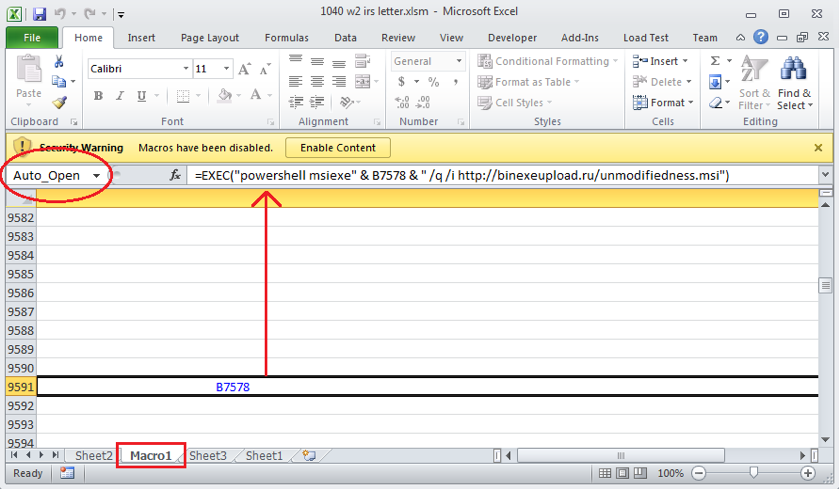Click the Delete cells button
Screen dimensions: 839x489
pos(662,82)
